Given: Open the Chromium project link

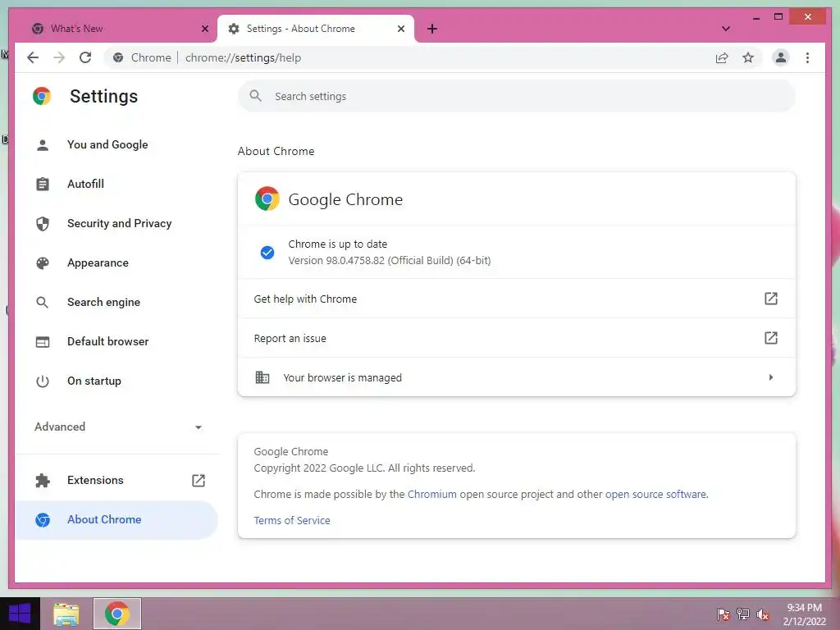Looking at the screenshot, I should tap(431, 495).
